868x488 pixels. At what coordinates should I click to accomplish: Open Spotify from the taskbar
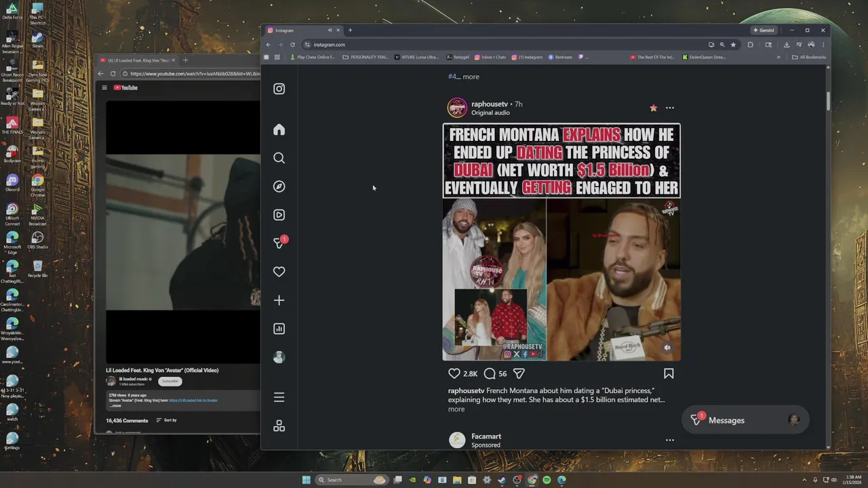547,480
